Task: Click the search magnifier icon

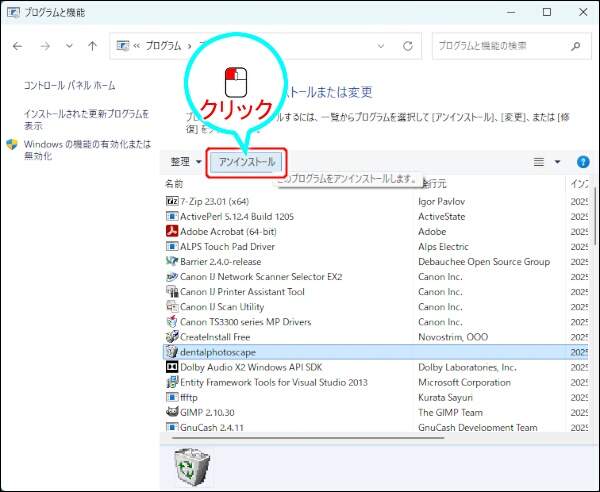Action: [574, 46]
